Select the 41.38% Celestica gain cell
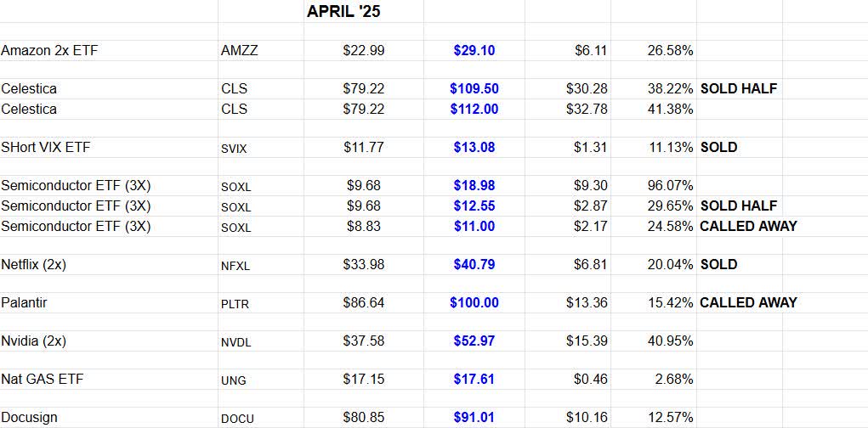The image size is (868, 428). coord(670,109)
